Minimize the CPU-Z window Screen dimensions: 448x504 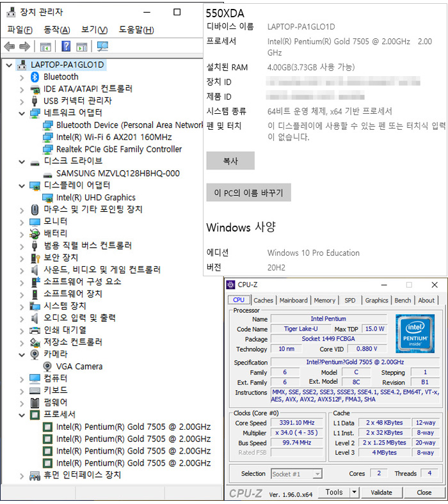click(384, 285)
